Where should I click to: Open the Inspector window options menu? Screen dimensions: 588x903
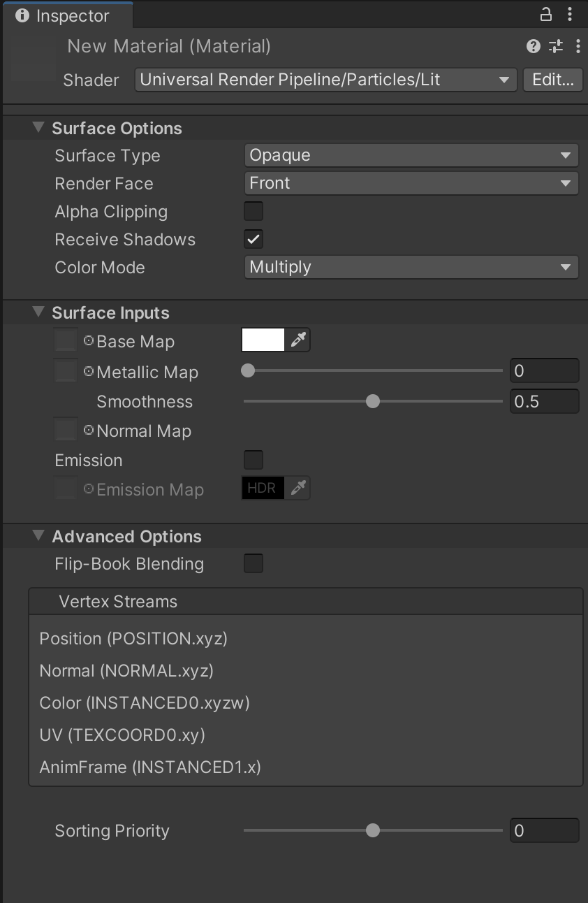571,14
